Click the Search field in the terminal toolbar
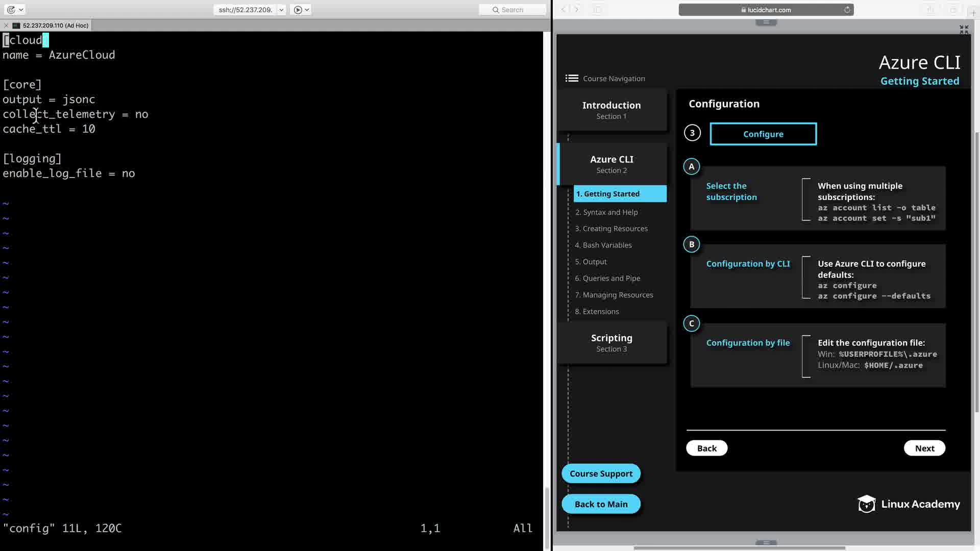The image size is (980, 551). (x=512, y=10)
